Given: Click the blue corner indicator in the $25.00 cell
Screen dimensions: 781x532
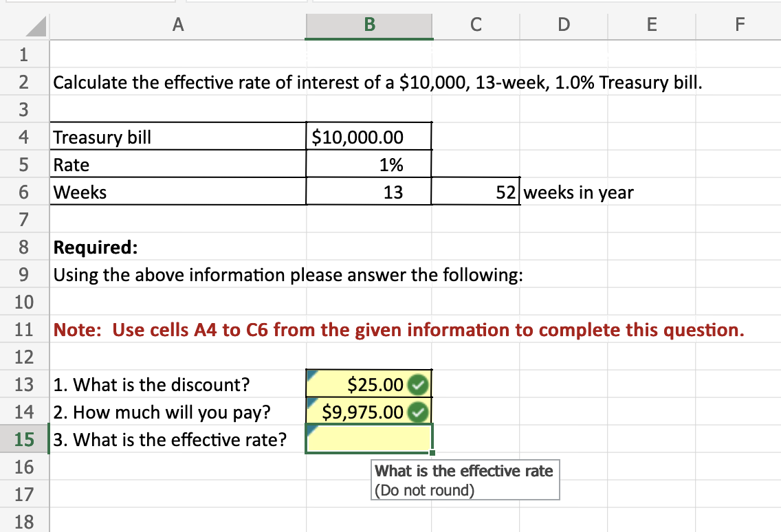Looking at the screenshot, I should click(311, 375).
